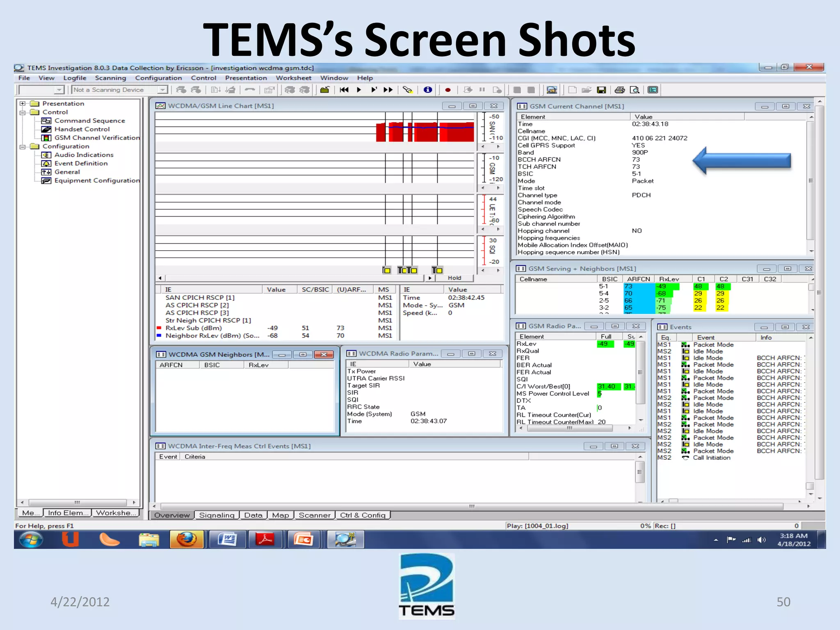Click the red RxLev Sub legend swatch
This screenshot has height=630, width=840.
(x=159, y=328)
